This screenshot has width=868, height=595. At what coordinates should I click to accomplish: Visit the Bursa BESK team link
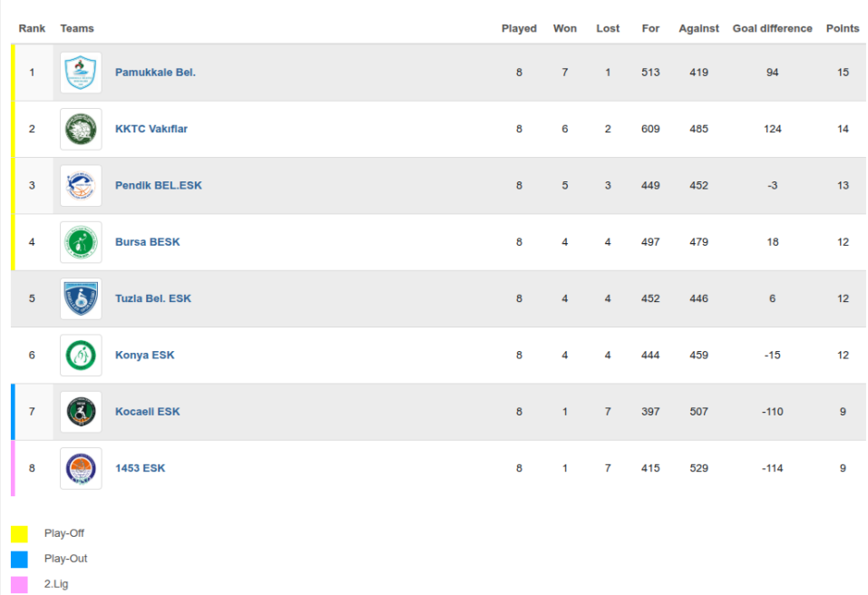[x=148, y=242]
